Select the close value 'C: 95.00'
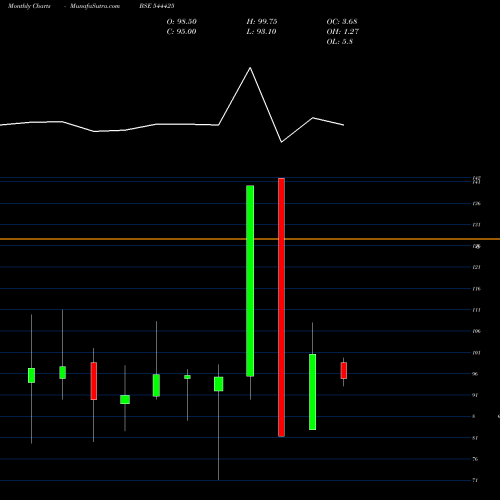 pyautogui.click(x=181, y=32)
